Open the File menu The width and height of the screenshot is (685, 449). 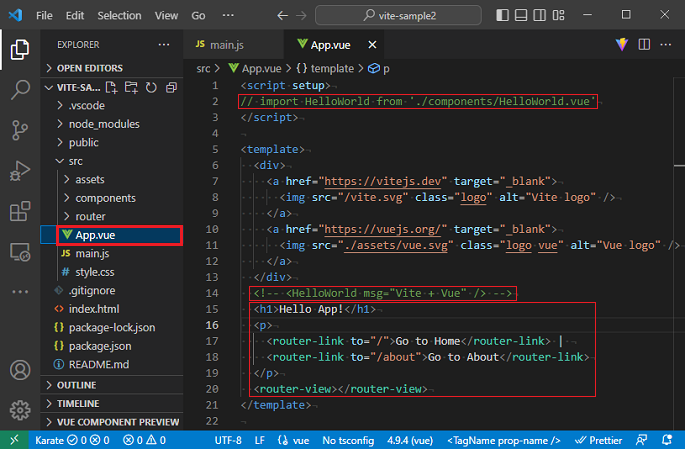[44, 16]
